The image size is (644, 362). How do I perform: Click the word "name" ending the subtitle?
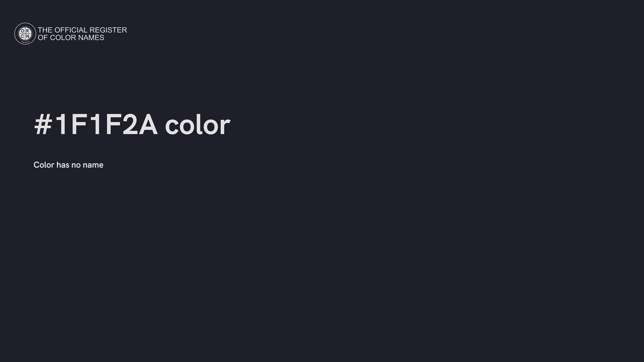[93, 165]
